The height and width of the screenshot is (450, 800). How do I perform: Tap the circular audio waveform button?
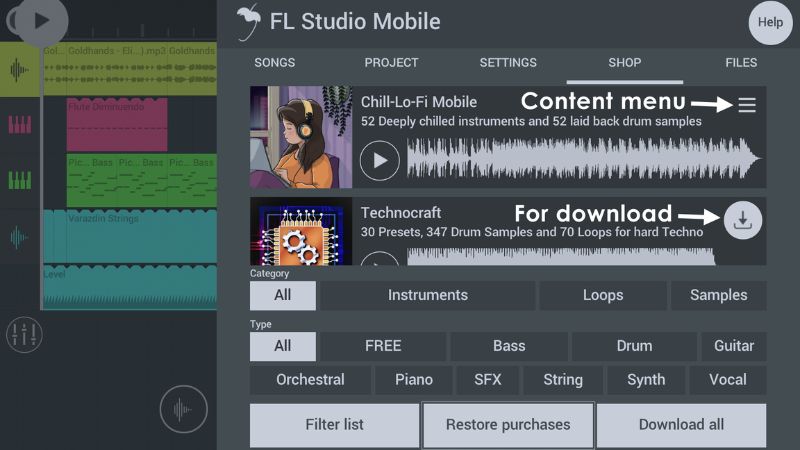click(x=183, y=409)
